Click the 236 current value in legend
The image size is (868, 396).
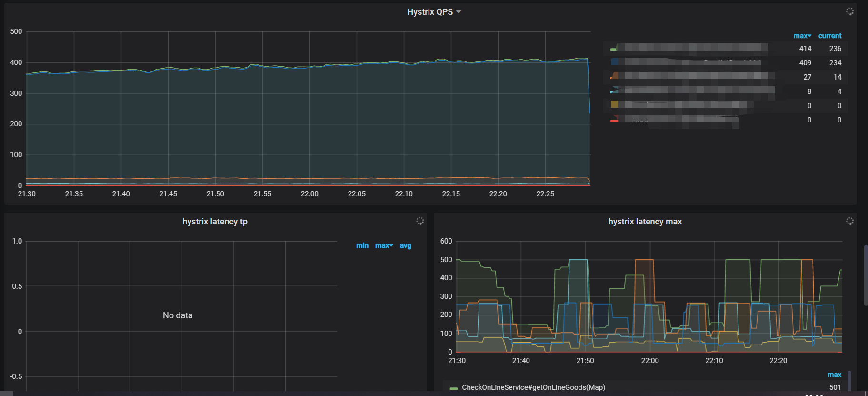[835, 49]
